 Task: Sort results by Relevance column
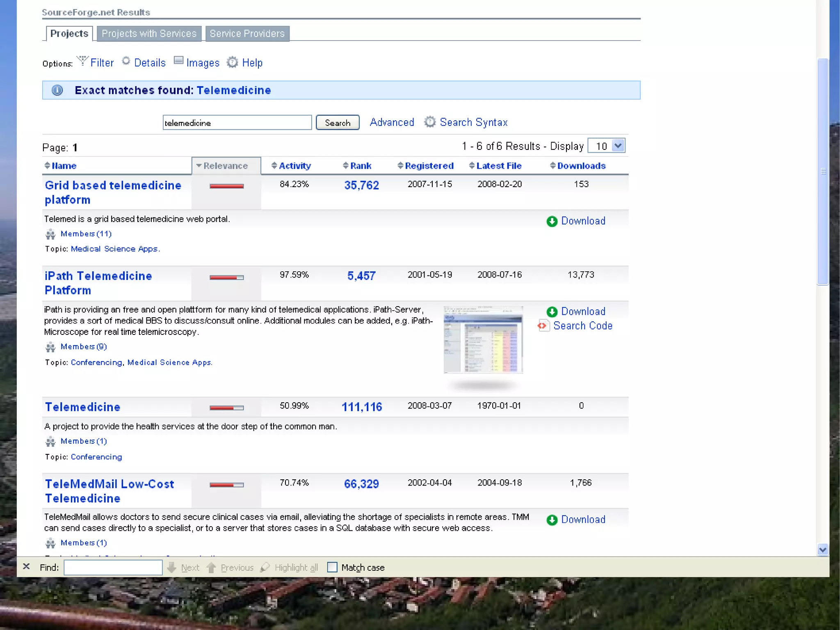point(225,166)
